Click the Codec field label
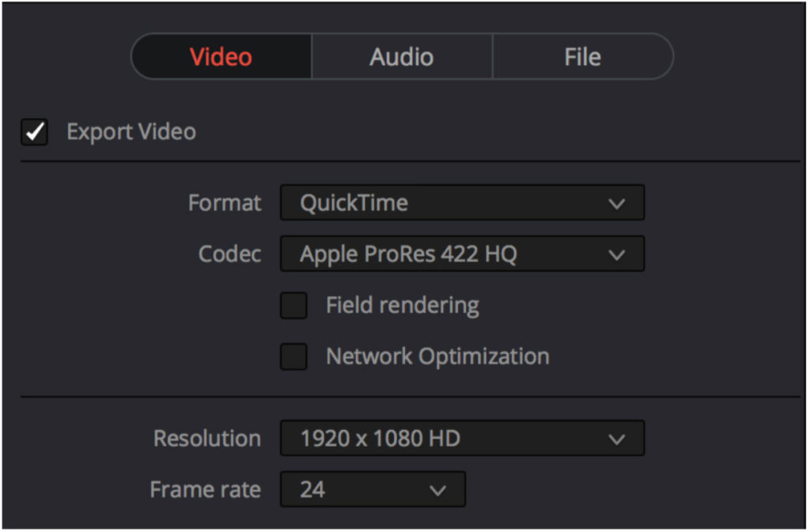 tap(230, 254)
